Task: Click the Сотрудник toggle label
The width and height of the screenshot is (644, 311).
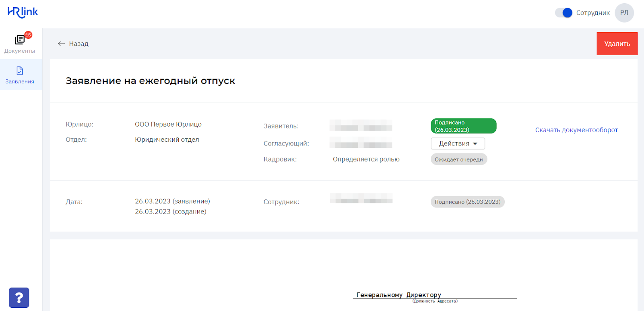Action: (593, 13)
